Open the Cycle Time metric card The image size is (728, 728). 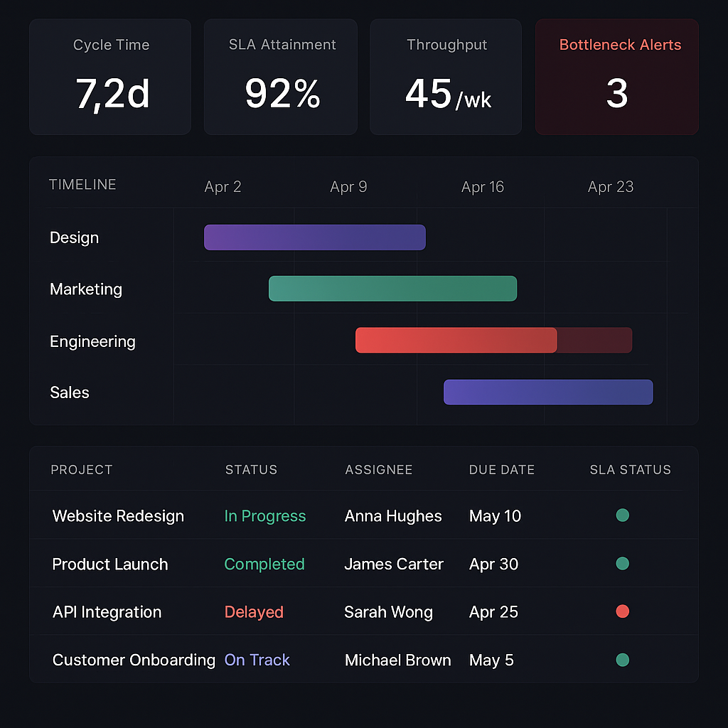click(110, 77)
